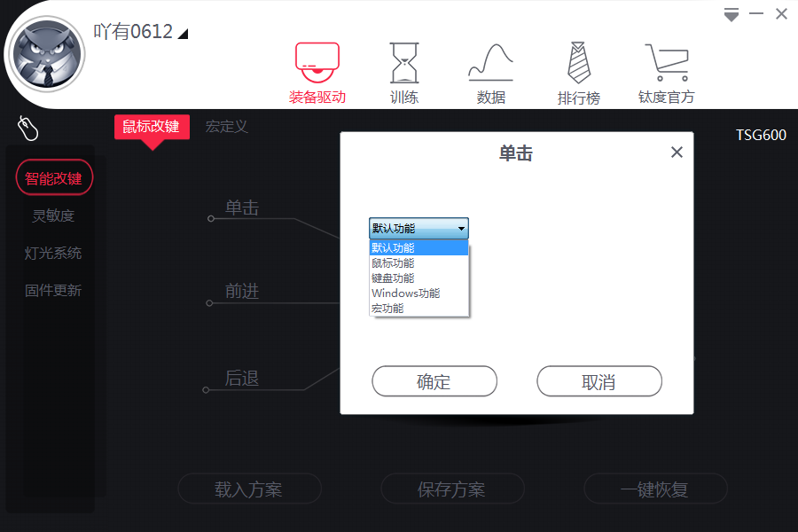Open the 钛度官方 shopping cart store
Image resolution: width=798 pixels, height=532 pixels.
pyautogui.click(x=666, y=73)
